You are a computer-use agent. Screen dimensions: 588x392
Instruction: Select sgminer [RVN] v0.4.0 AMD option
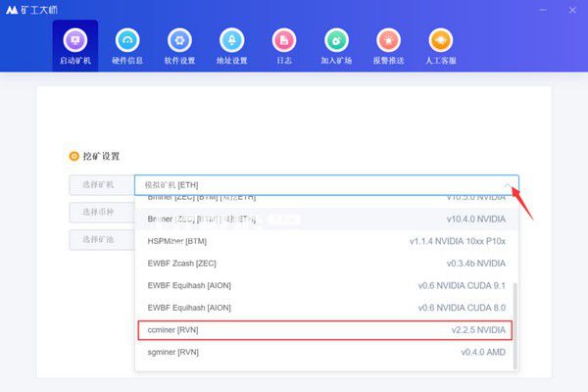326,352
